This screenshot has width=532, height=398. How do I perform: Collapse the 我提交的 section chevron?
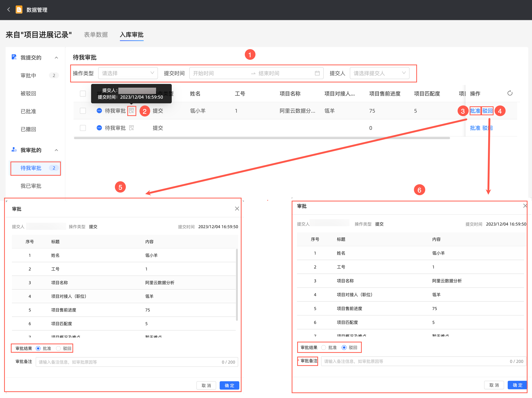click(x=56, y=58)
